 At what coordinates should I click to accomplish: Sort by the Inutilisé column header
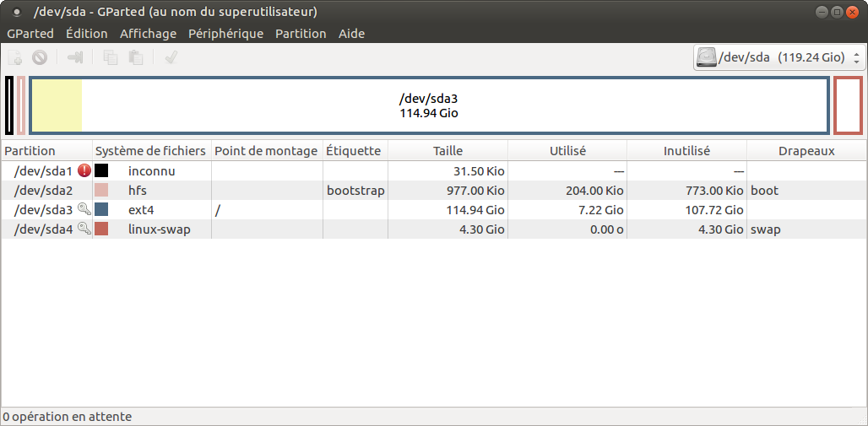pos(687,151)
